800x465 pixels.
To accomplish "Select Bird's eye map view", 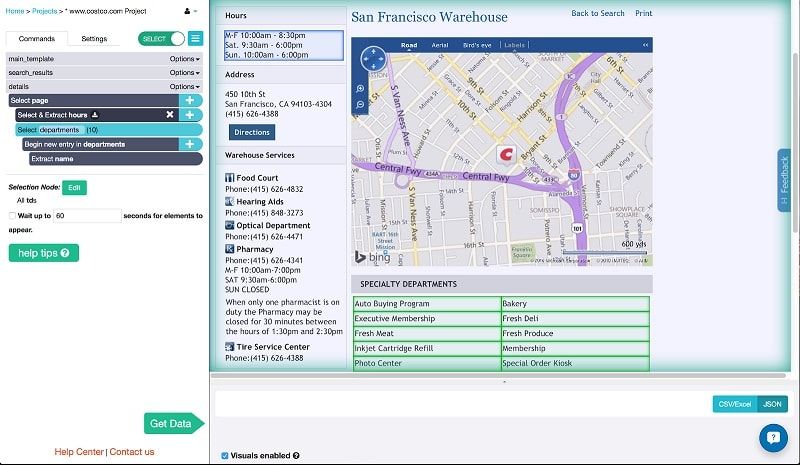I will 477,45.
